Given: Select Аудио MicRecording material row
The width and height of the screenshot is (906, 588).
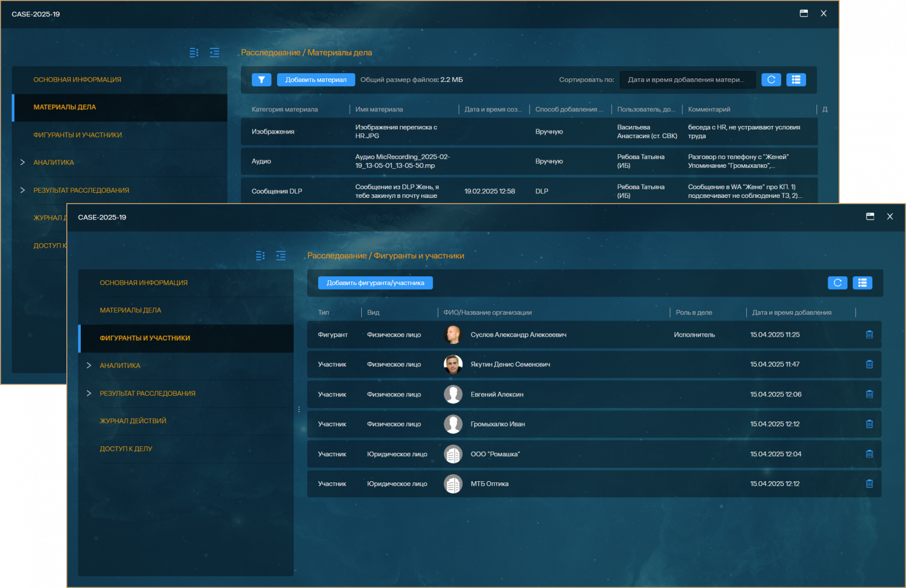Looking at the screenshot, I should pos(529,161).
